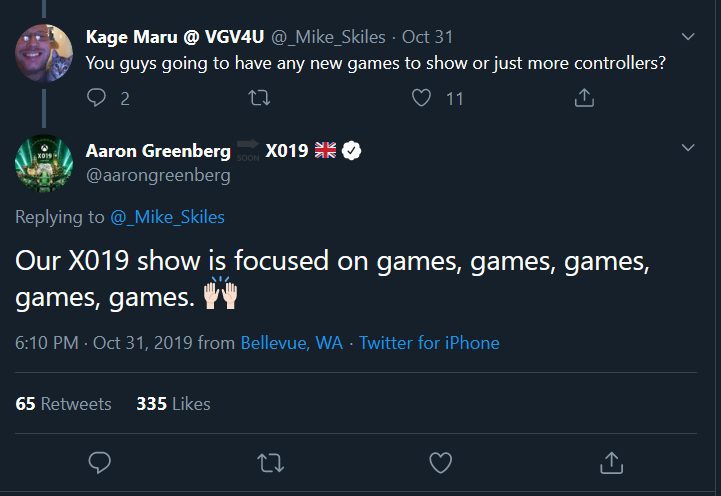View Aaron Greenberg's profile avatar
The width and height of the screenshot is (721, 496).
(44, 161)
